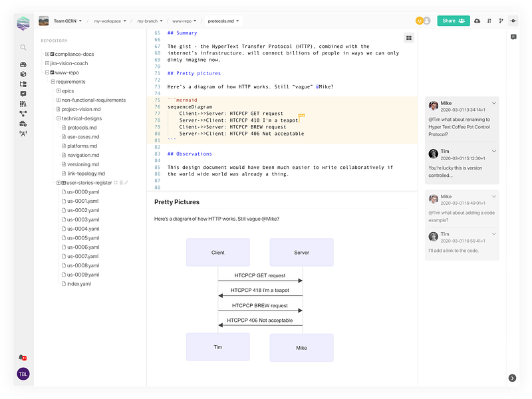Click 'You're lucky this is version controlled...' comment
The image size is (532, 399).
(455, 172)
